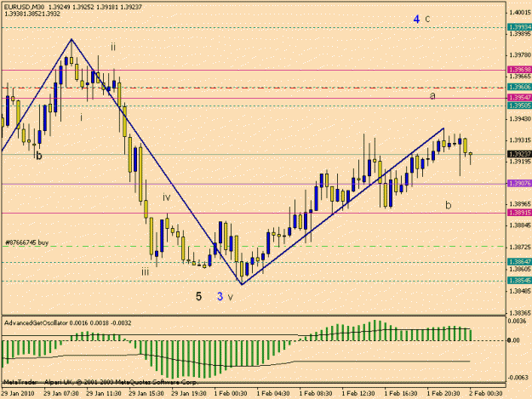Image resolution: width=532 pixels, height=399 pixels.
Task: Select the black wave 5 label
Action: click(x=199, y=297)
